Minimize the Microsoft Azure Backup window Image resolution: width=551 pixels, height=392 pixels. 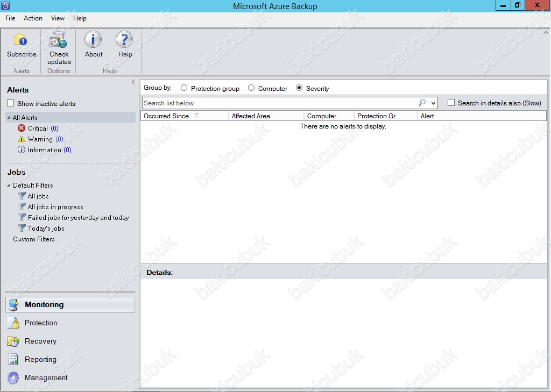point(503,5)
